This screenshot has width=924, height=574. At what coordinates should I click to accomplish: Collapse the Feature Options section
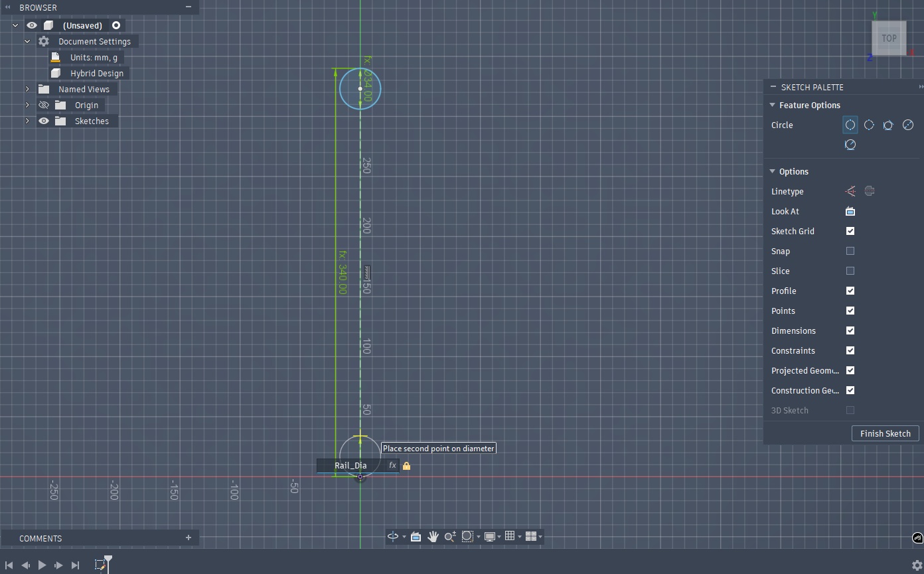773,105
